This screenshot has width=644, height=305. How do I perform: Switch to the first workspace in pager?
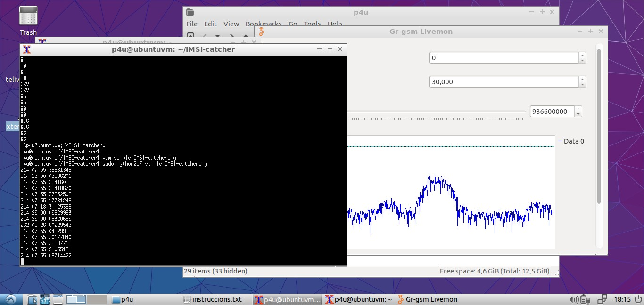[76, 299]
